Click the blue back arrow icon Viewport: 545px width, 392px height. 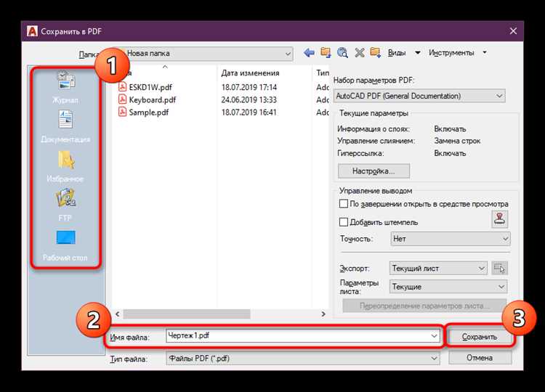[x=309, y=53]
